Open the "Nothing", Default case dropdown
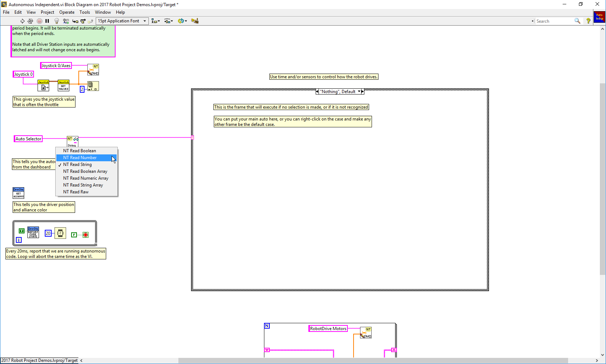606x364 pixels. tap(359, 92)
